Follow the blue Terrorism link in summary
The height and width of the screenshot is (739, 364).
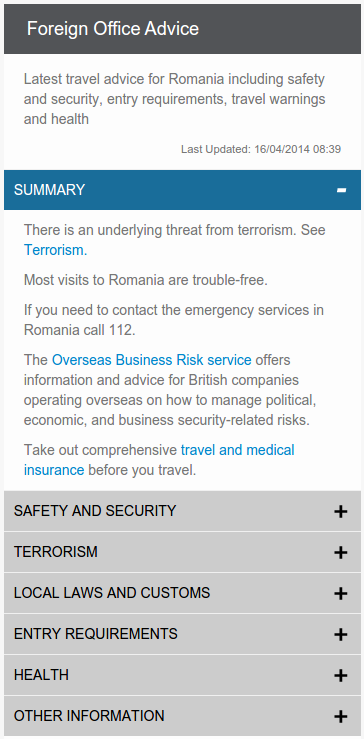[56, 250]
